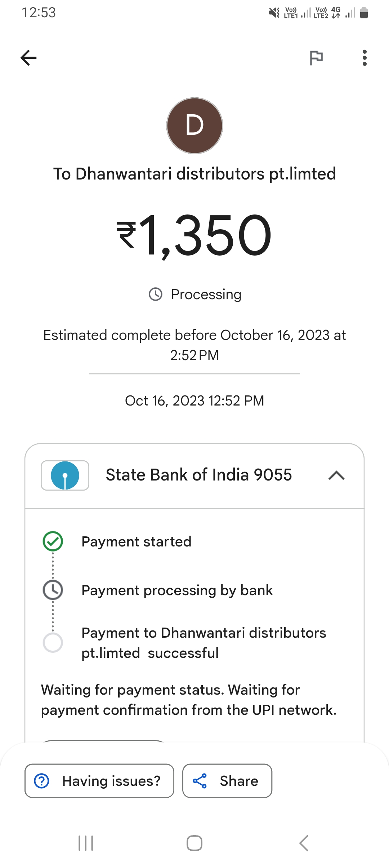Tap the flag report icon

(x=316, y=58)
